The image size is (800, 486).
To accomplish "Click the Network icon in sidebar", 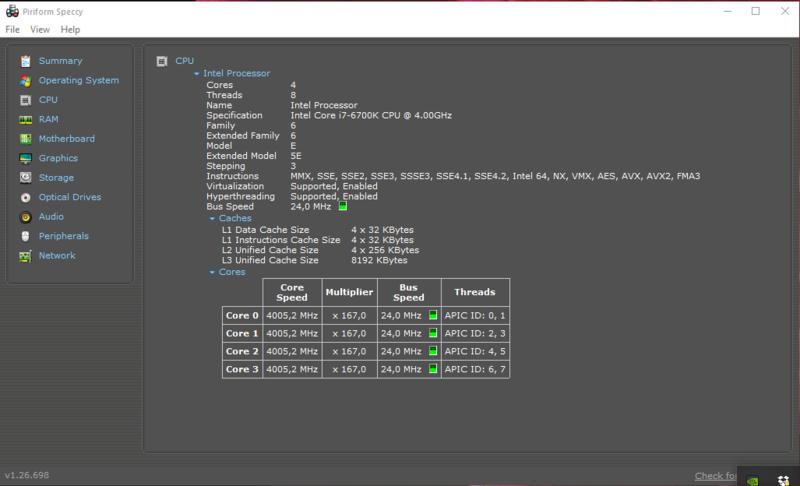I will click(26, 255).
